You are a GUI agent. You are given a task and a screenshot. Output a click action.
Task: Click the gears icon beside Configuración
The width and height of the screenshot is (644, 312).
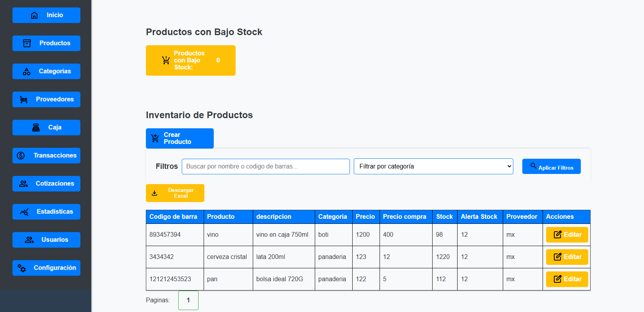tap(21, 268)
